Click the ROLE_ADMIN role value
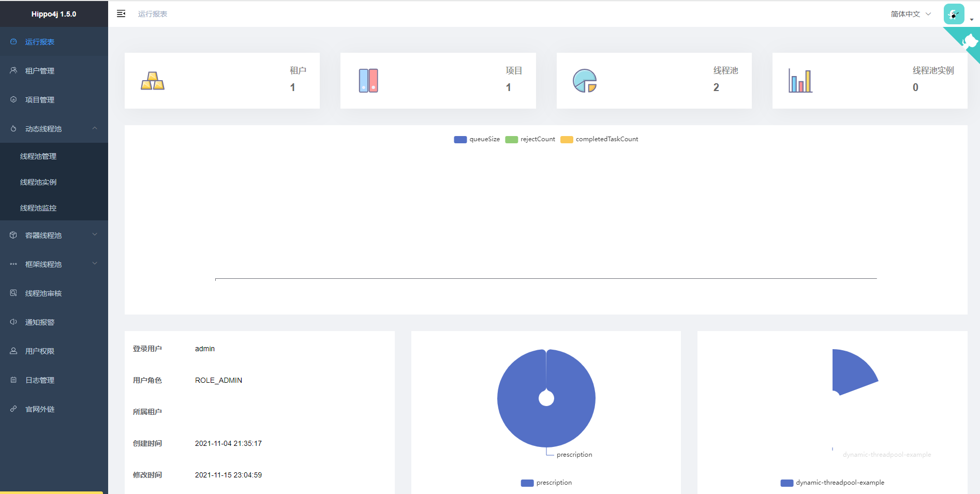 pyautogui.click(x=218, y=380)
